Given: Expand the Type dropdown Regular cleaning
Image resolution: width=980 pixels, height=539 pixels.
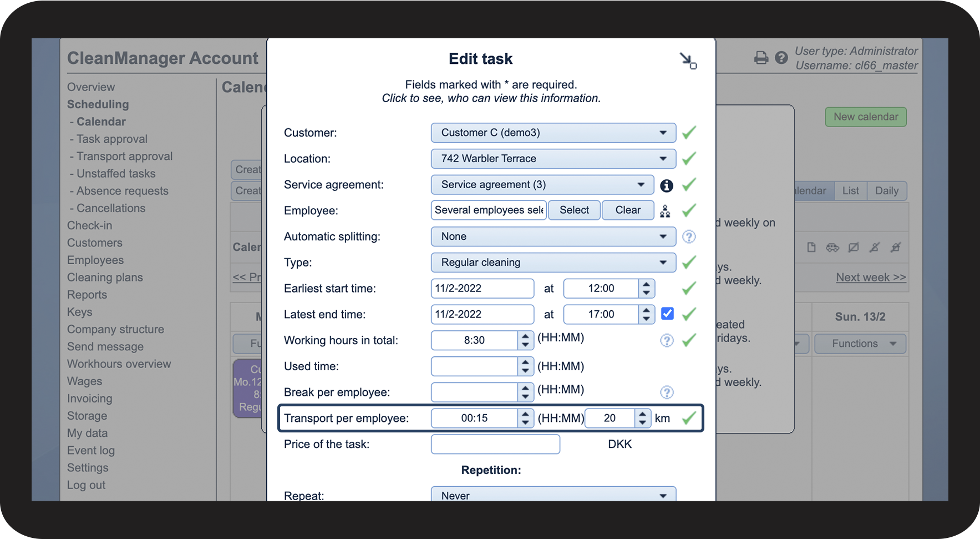Looking at the screenshot, I should [554, 263].
